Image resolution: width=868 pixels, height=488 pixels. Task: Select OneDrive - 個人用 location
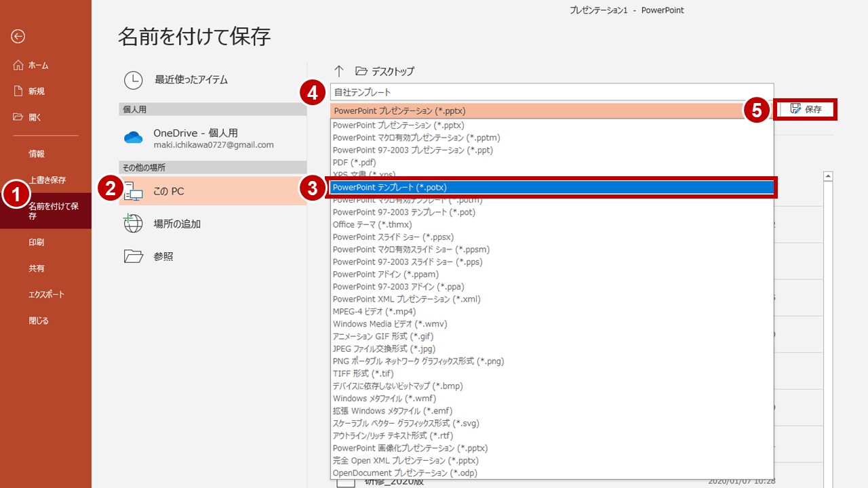213,138
